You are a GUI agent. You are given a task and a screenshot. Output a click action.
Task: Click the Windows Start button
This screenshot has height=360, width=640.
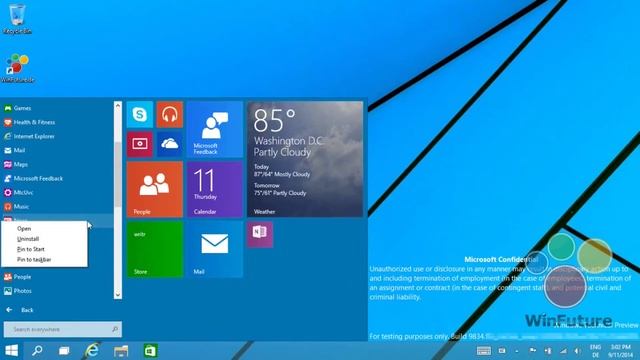point(11,351)
